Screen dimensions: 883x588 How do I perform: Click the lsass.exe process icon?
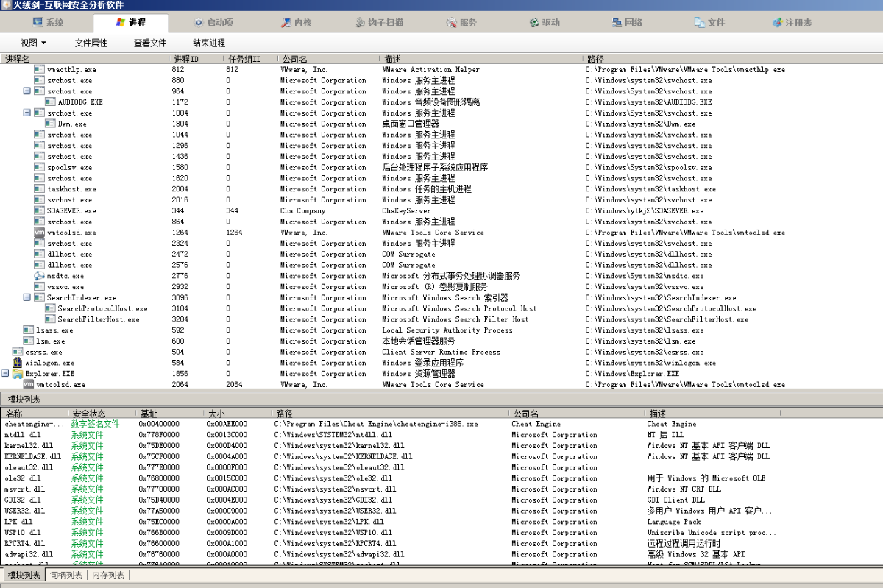[x=28, y=330]
